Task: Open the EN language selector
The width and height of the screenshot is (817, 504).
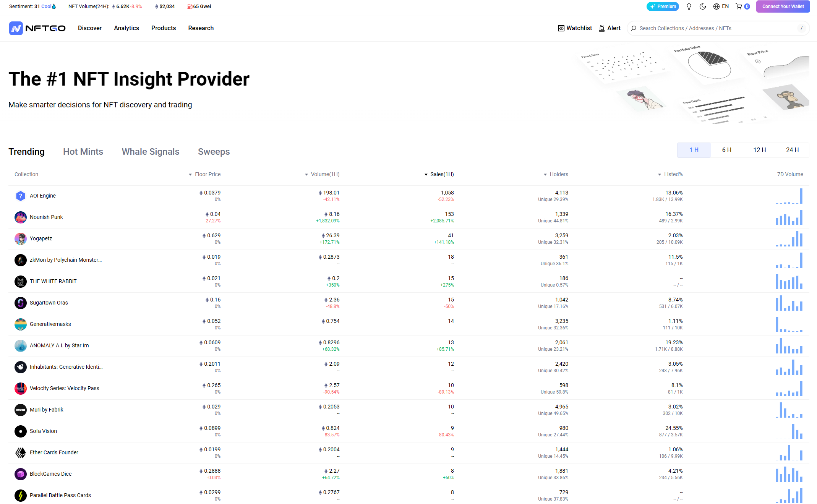Action: pyautogui.click(x=721, y=6)
